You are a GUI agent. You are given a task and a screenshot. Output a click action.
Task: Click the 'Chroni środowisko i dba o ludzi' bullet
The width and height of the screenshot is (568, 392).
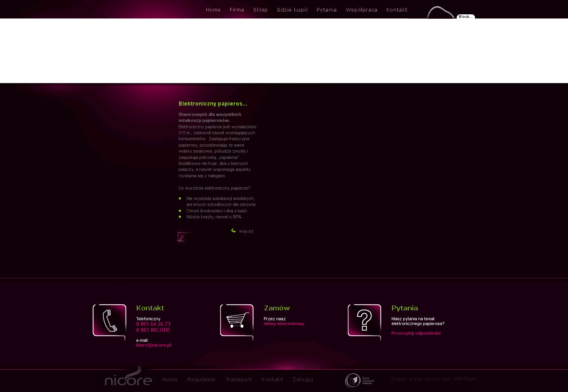click(217, 211)
